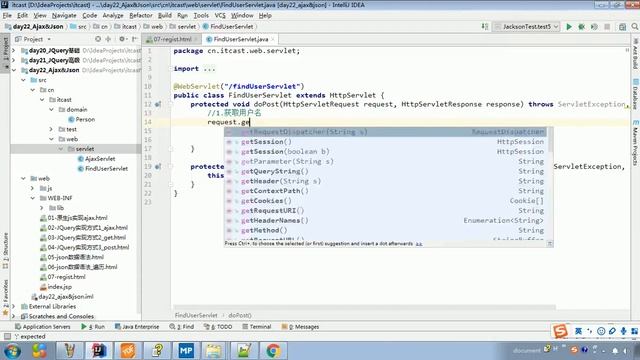Open the Refactor menu
The image size is (640, 360).
coord(140,16)
